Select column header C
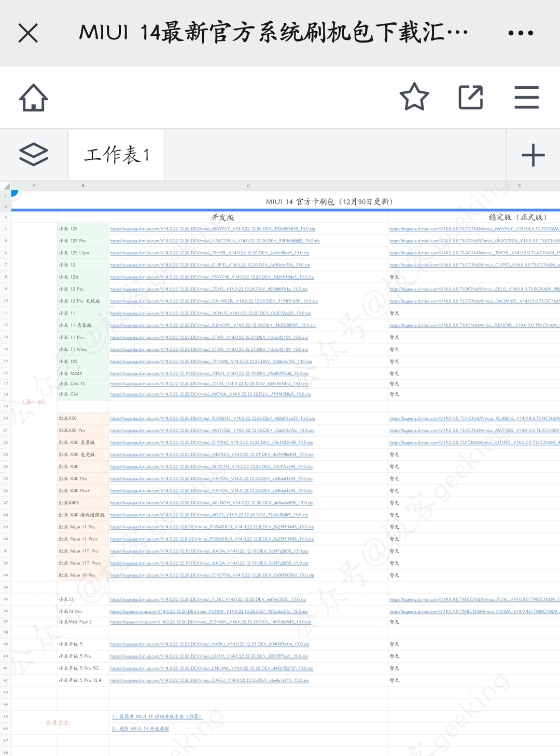 click(248, 185)
